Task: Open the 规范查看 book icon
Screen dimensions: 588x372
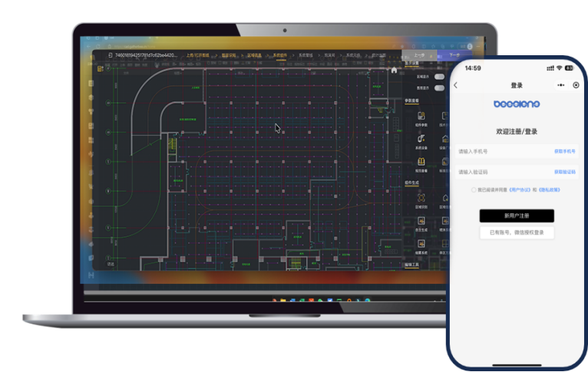Action: tap(421, 162)
